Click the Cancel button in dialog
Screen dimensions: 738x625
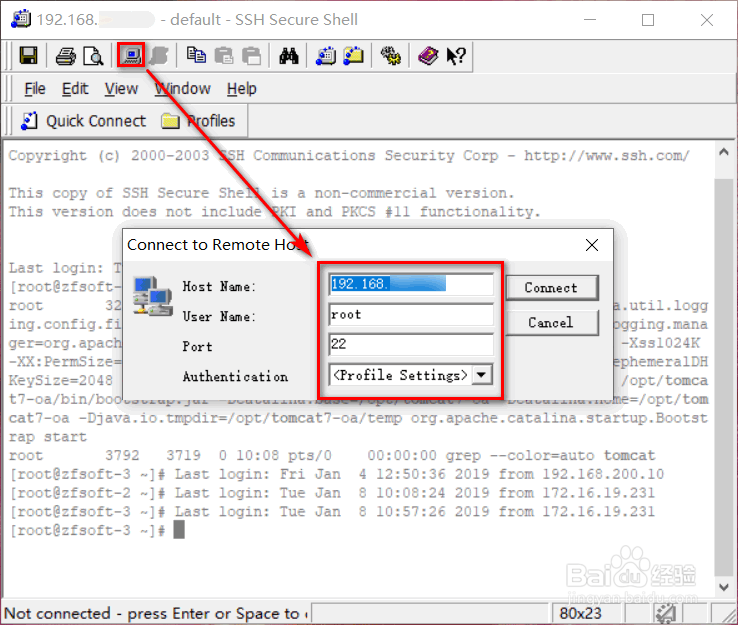pyautogui.click(x=552, y=322)
